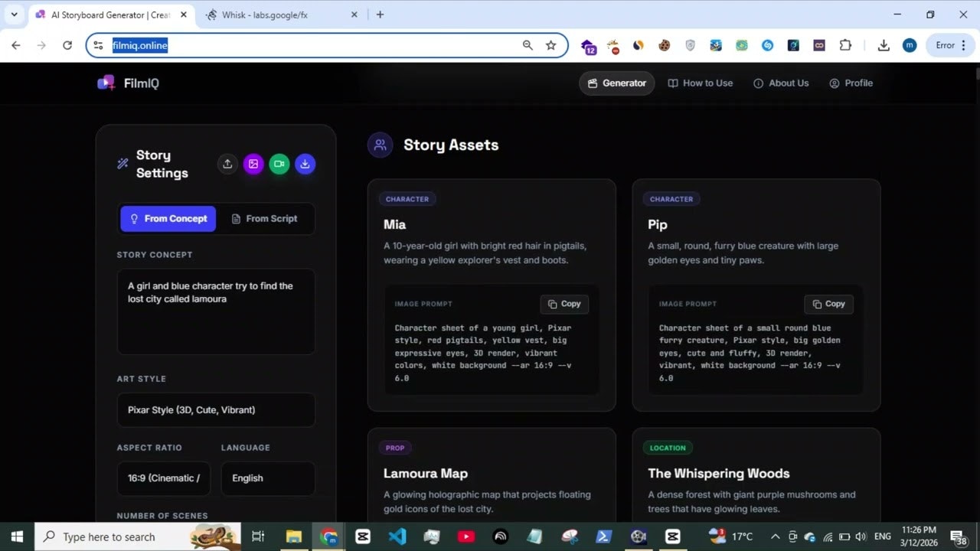The width and height of the screenshot is (980, 551).
Task: Click the CHARACTER tag on Mia's card
Action: (x=407, y=199)
